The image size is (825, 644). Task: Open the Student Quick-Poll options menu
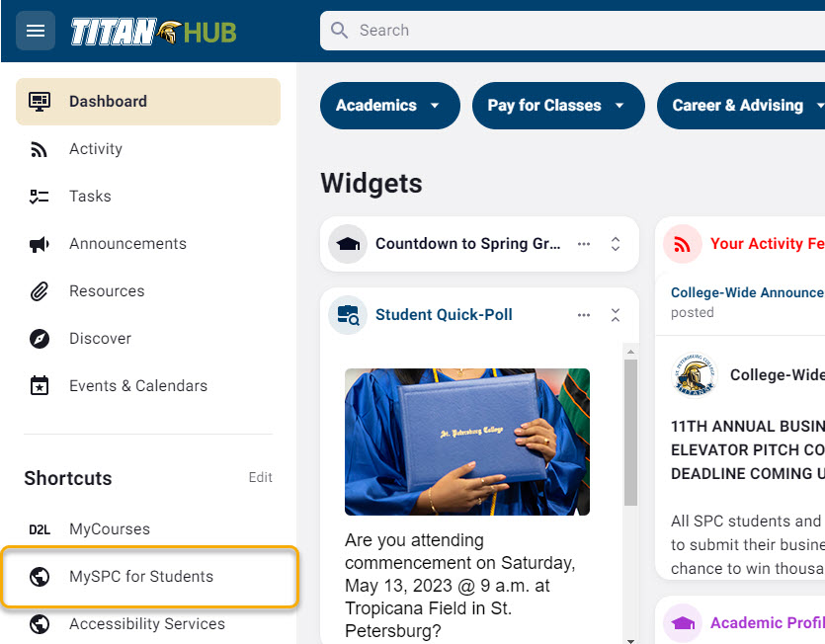pos(583,314)
